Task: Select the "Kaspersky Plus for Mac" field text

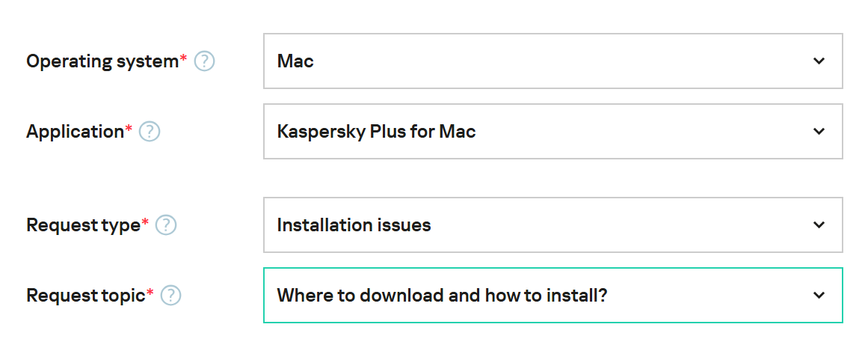Action: (376, 132)
